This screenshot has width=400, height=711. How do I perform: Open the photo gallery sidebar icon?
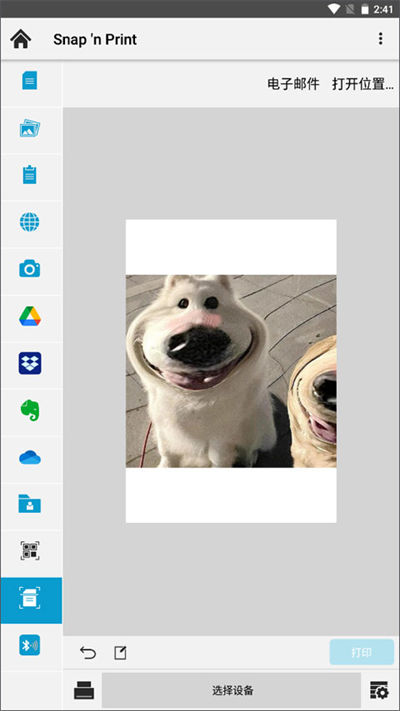(x=30, y=128)
